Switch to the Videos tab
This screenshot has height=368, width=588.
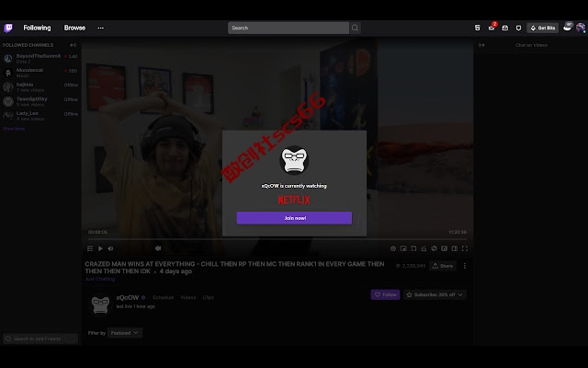(188, 297)
